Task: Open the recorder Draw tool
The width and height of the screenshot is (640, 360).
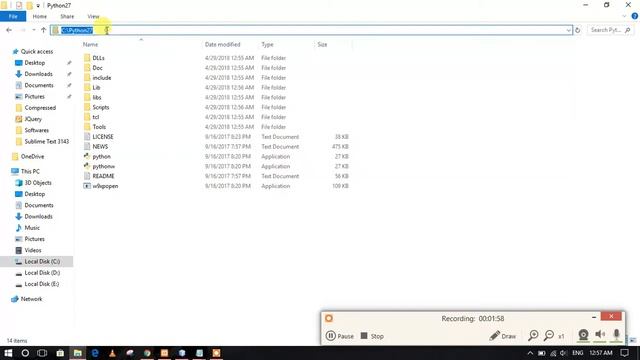Action: tap(502, 336)
